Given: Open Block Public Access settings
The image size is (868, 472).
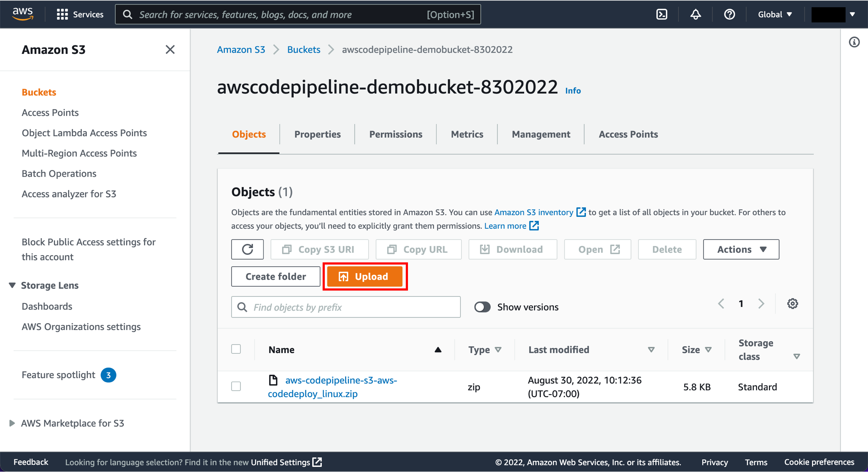Looking at the screenshot, I should tap(89, 249).
